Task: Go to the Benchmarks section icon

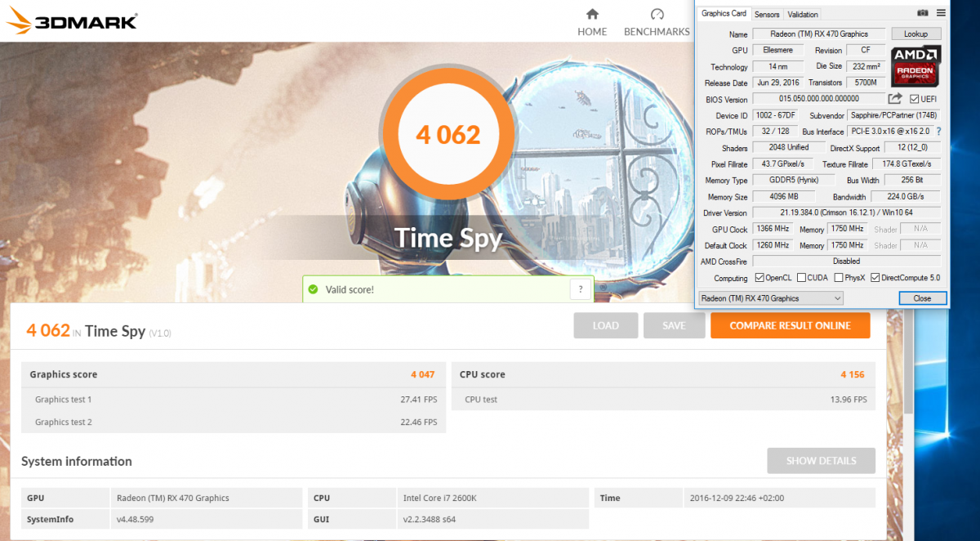Action: 657,14
